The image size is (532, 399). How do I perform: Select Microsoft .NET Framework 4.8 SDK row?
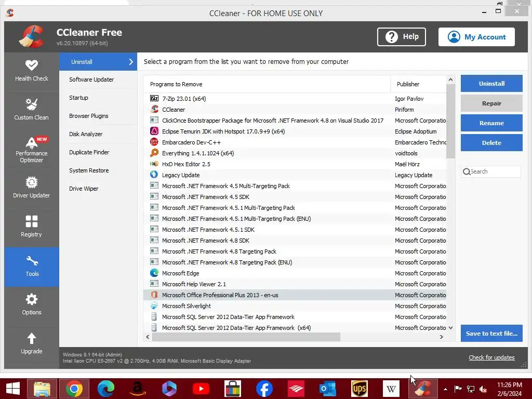(x=295, y=240)
